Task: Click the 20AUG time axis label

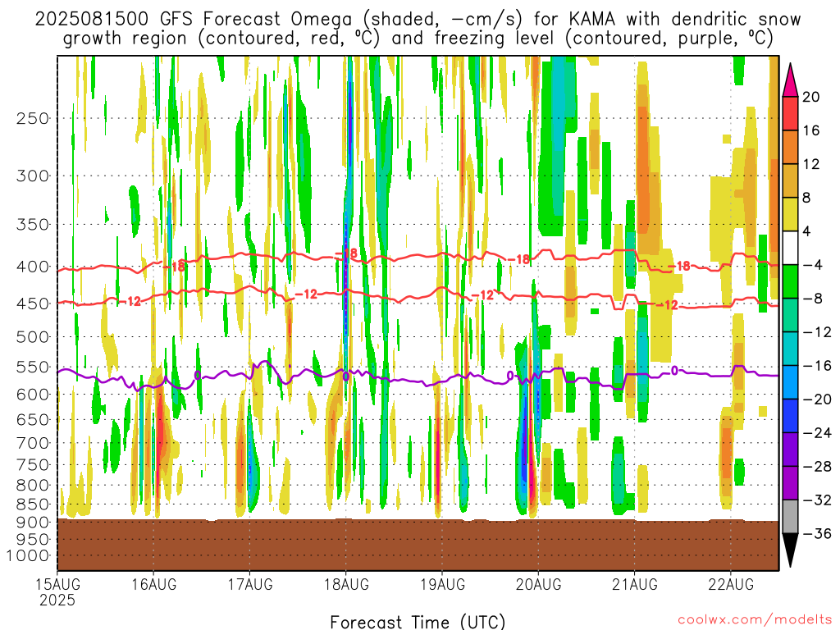Action: [x=538, y=584]
